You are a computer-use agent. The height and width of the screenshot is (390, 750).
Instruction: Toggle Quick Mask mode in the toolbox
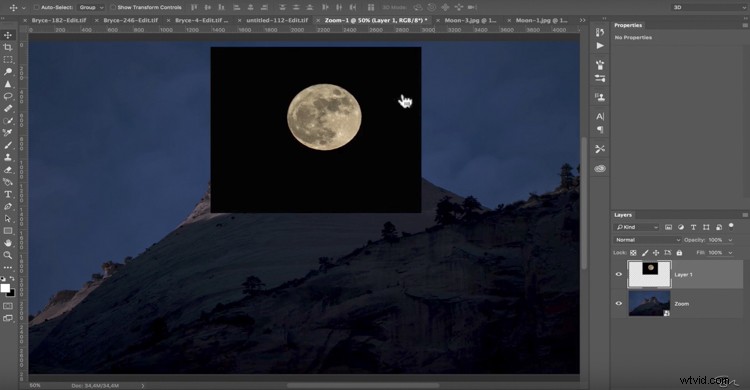pyautogui.click(x=8, y=306)
